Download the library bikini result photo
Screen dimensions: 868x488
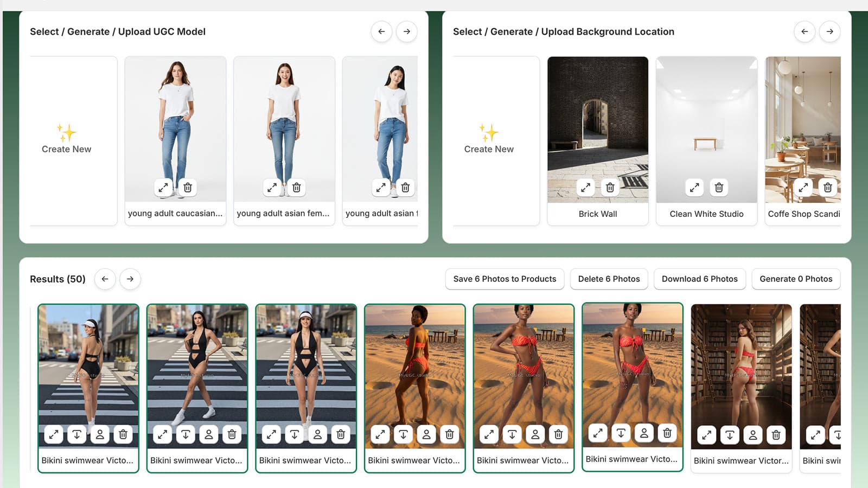pos(730,435)
